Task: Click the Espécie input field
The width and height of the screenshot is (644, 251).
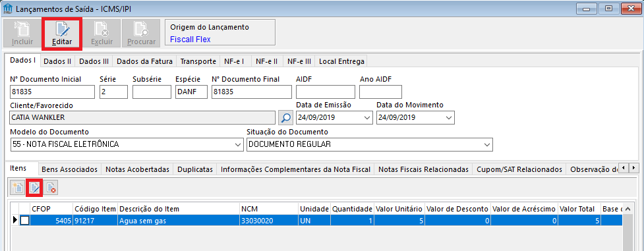Action: pyautogui.click(x=191, y=92)
